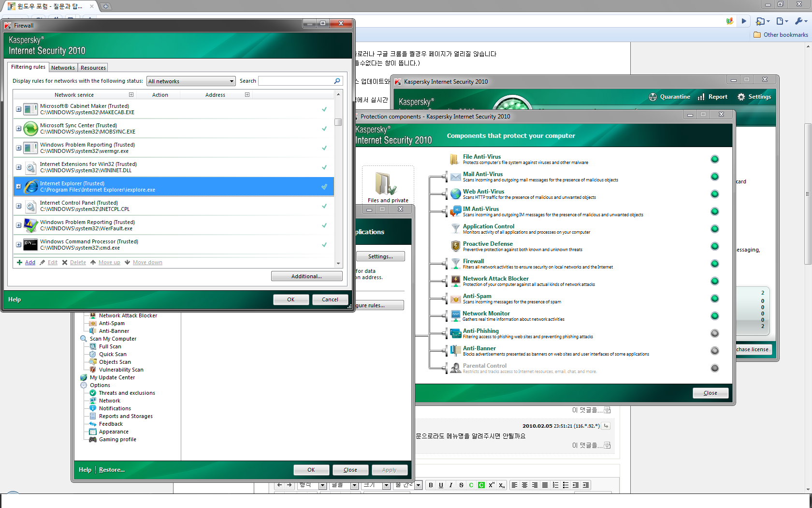This screenshot has width=812, height=508.
Task: Select Vulnerability Scan in settings tree
Action: (x=121, y=370)
